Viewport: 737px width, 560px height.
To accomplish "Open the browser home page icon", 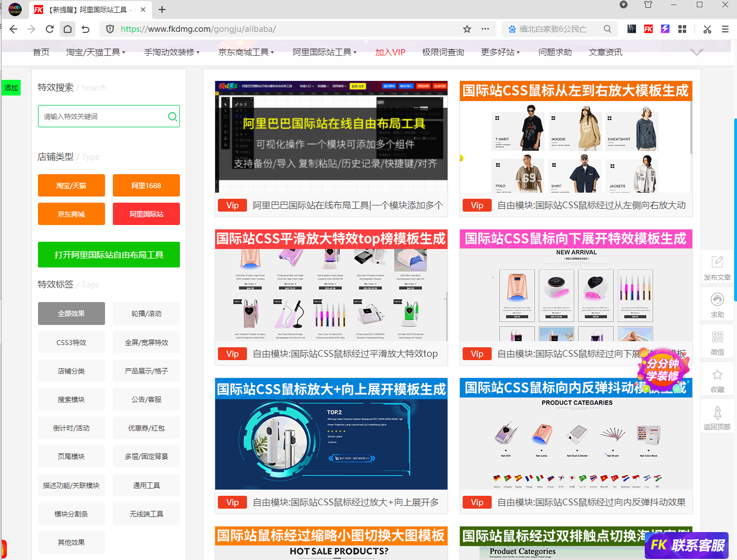I will click(x=68, y=29).
